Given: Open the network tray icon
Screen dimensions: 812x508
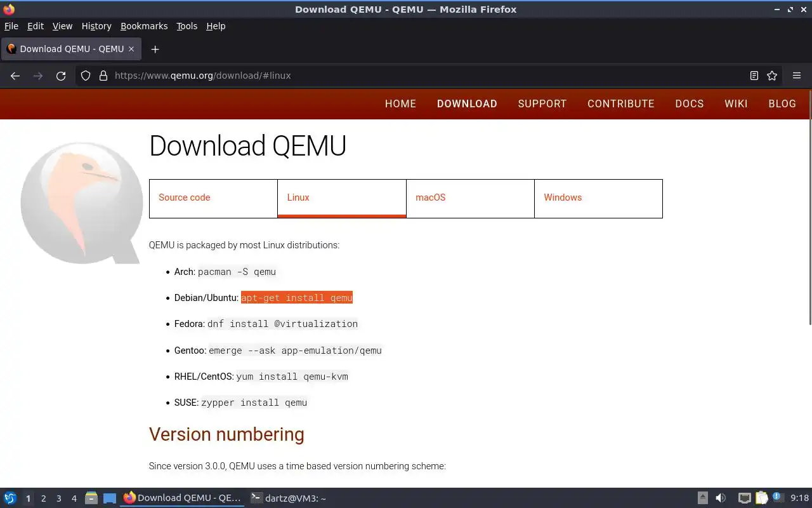Looking at the screenshot, I should click(x=745, y=498).
